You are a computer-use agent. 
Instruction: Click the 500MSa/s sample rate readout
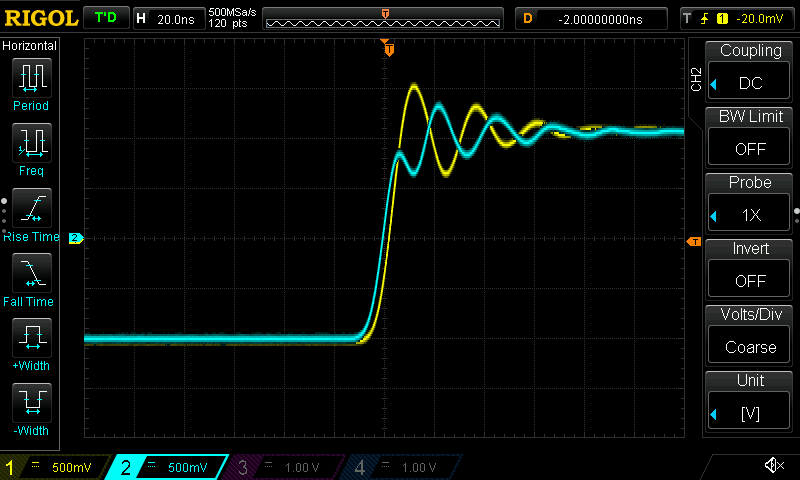232,12
